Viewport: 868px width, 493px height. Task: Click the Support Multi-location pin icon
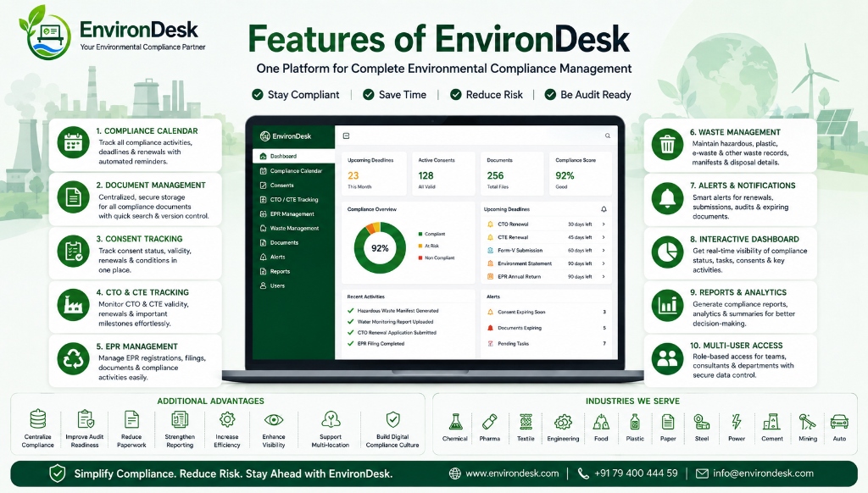point(331,418)
